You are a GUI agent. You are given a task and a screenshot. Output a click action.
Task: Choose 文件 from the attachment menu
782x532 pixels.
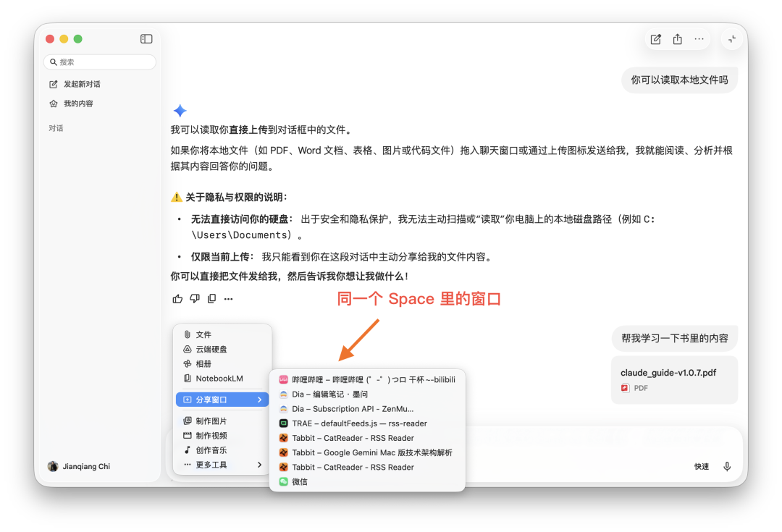[x=222, y=334]
